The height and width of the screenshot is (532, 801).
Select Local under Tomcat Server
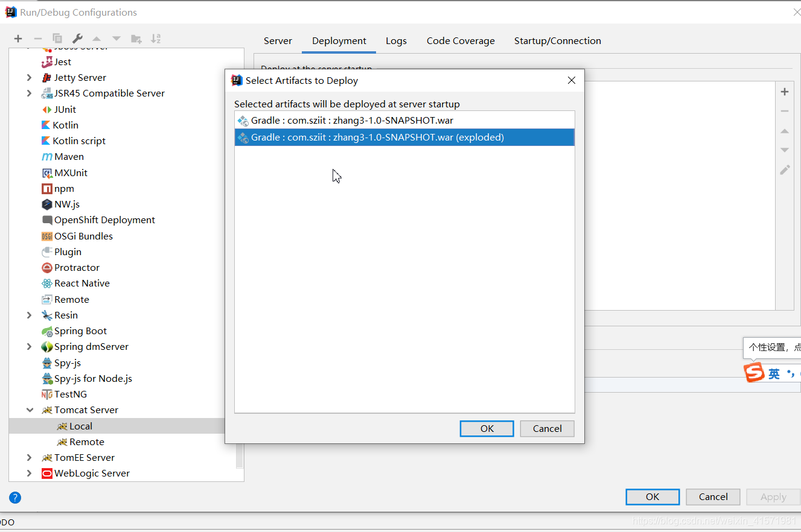tap(80, 426)
